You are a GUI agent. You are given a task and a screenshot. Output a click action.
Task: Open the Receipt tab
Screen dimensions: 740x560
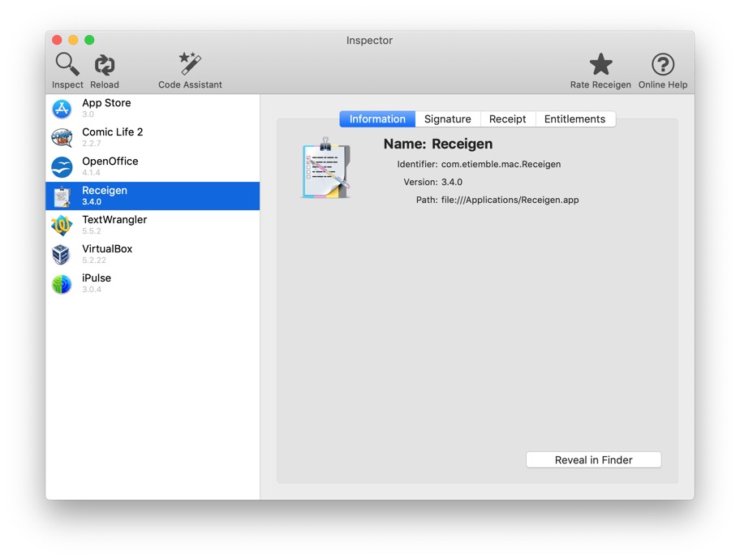tap(507, 119)
